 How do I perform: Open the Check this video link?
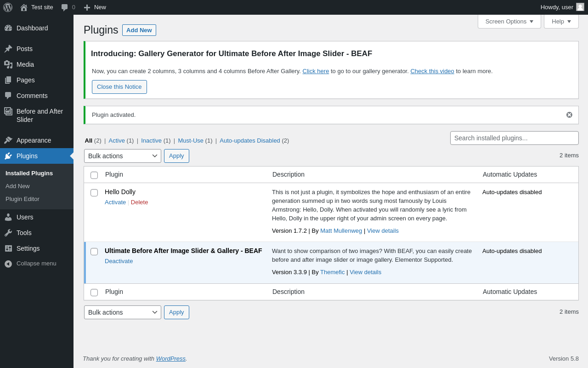coord(432,71)
